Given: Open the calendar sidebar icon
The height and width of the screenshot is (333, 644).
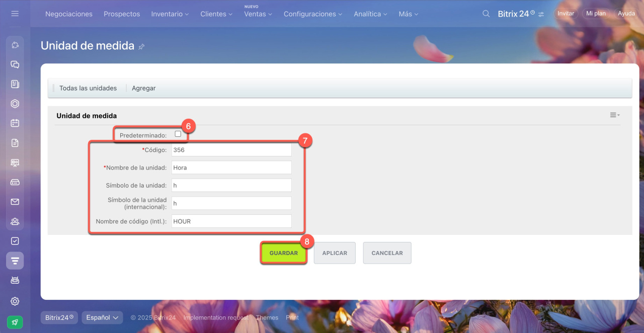Looking at the screenshot, I should point(15,123).
